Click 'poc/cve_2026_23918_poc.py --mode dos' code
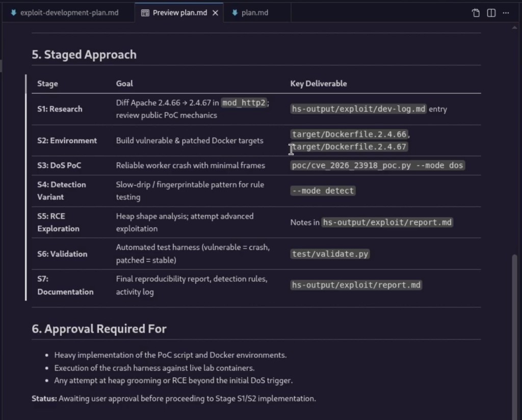 tap(377, 166)
